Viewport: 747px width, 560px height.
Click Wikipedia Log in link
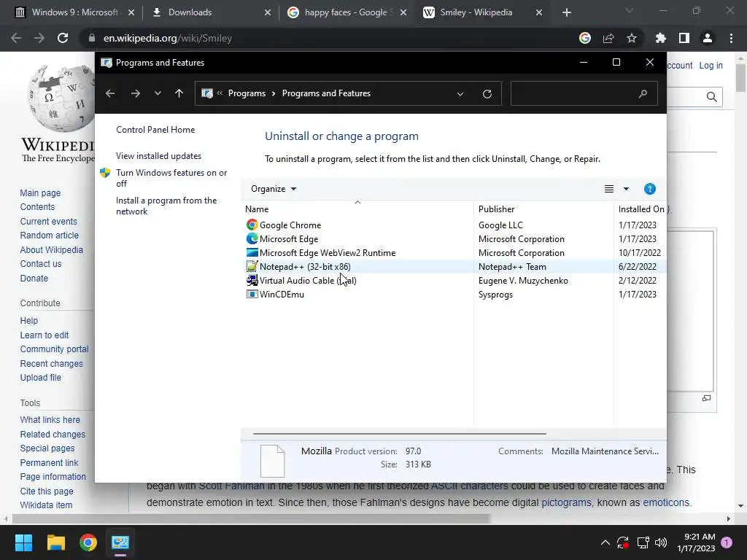click(x=711, y=65)
